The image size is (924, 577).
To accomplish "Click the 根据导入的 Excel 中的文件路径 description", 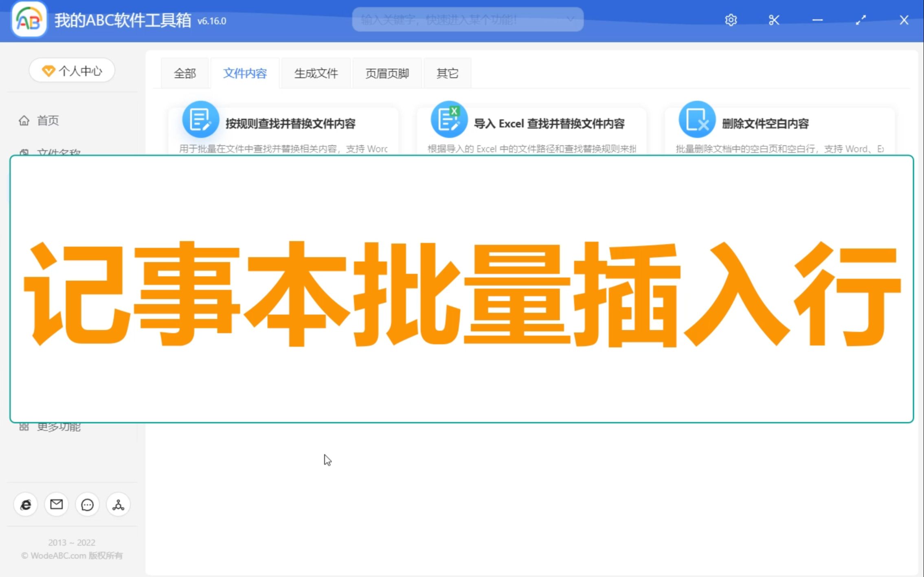I will click(x=532, y=149).
